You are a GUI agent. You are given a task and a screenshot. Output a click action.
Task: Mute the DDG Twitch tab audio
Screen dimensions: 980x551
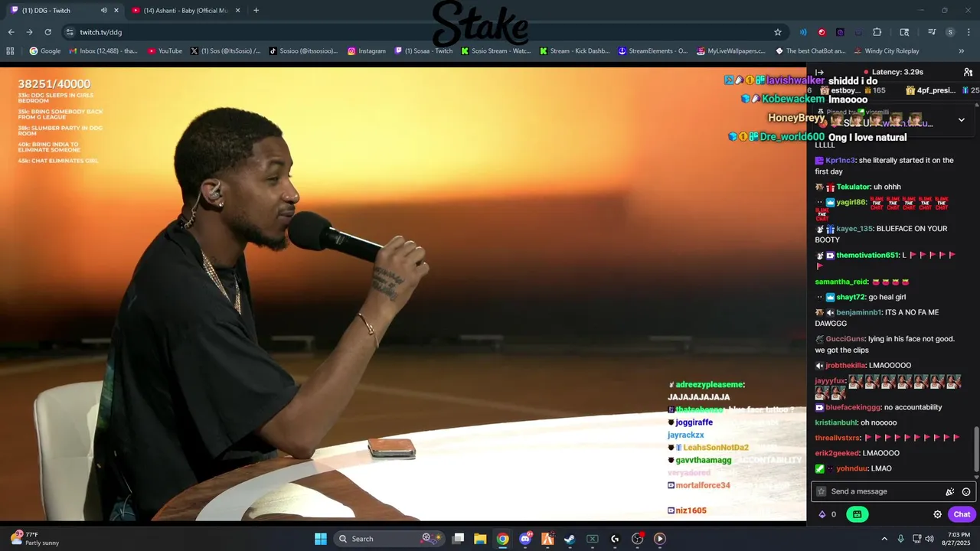pyautogui.click(x=103, y=11)
